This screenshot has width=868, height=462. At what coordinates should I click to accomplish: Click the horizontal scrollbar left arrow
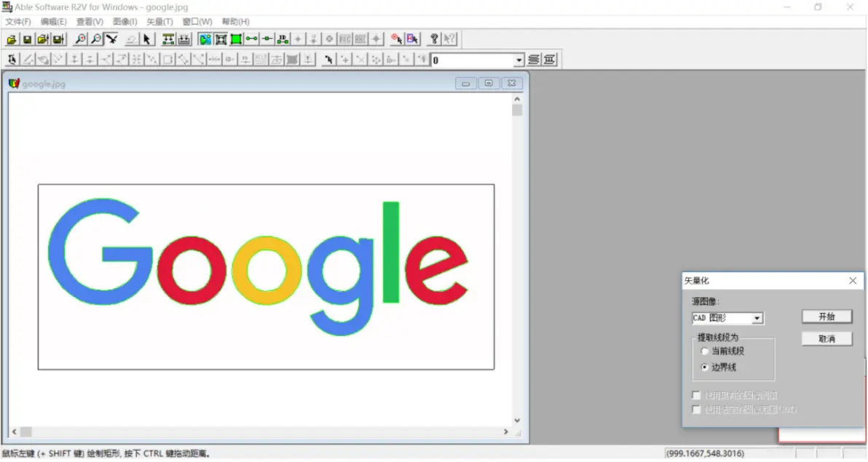(15, 431)
